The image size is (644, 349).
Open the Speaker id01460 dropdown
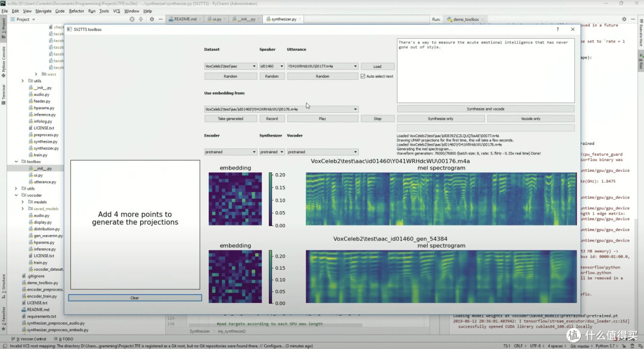pyautogui.click(x=271, y=66)
